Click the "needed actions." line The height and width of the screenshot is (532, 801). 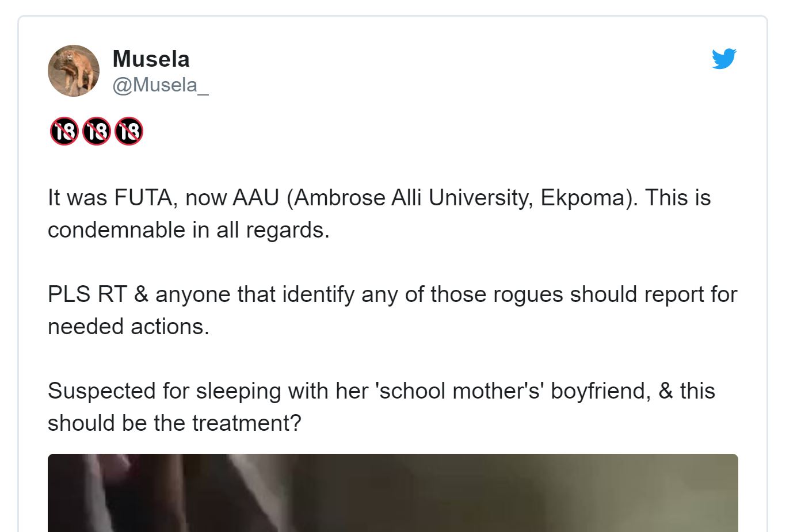[x=128, y=327]
